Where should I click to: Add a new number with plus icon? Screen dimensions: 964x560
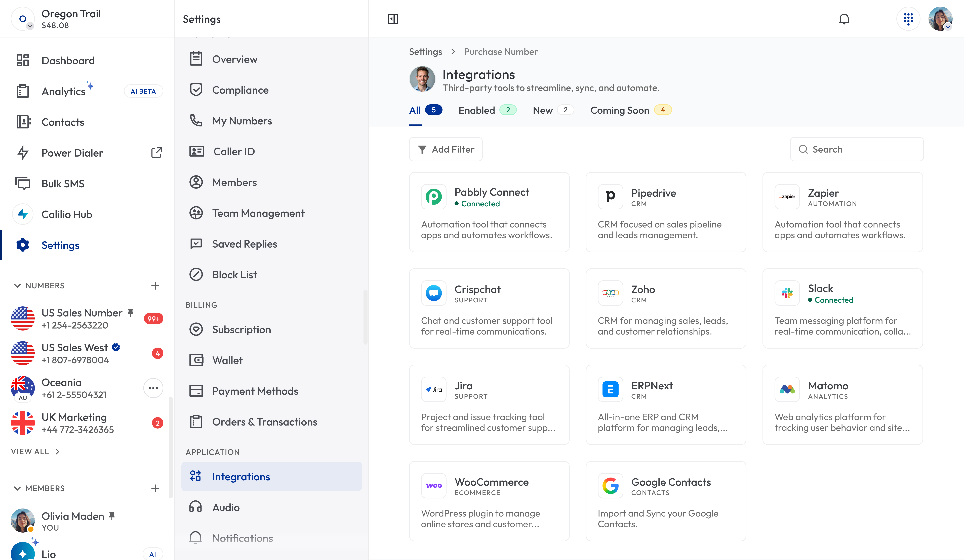coord(155,286)
